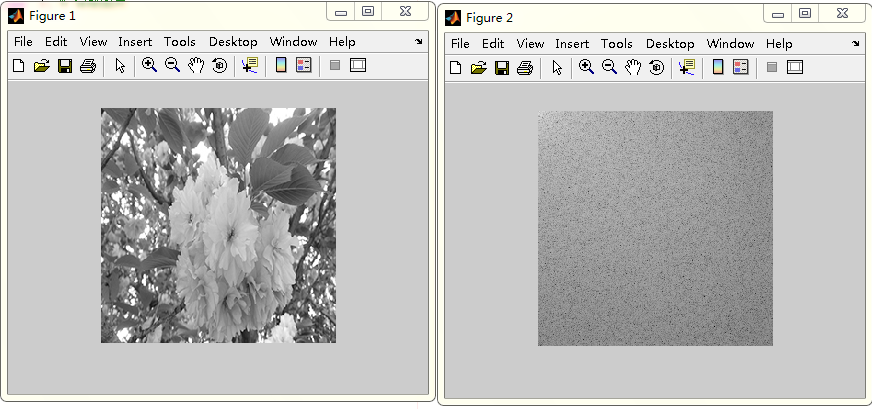
Task: Save figure icon in Figure 2
Action: pos(502,68)
